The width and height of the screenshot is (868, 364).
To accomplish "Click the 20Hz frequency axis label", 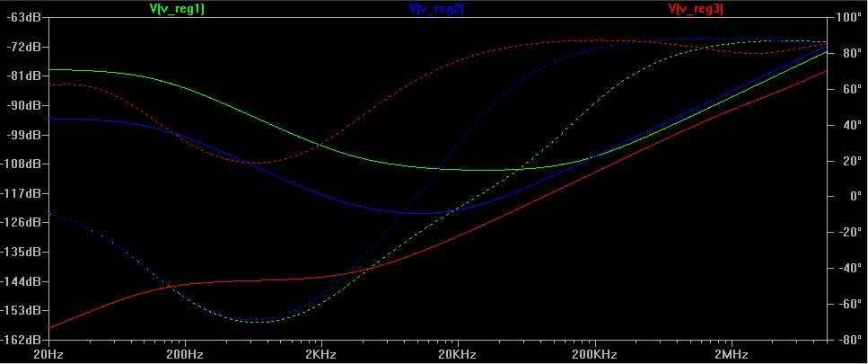I will click(49, 355).
